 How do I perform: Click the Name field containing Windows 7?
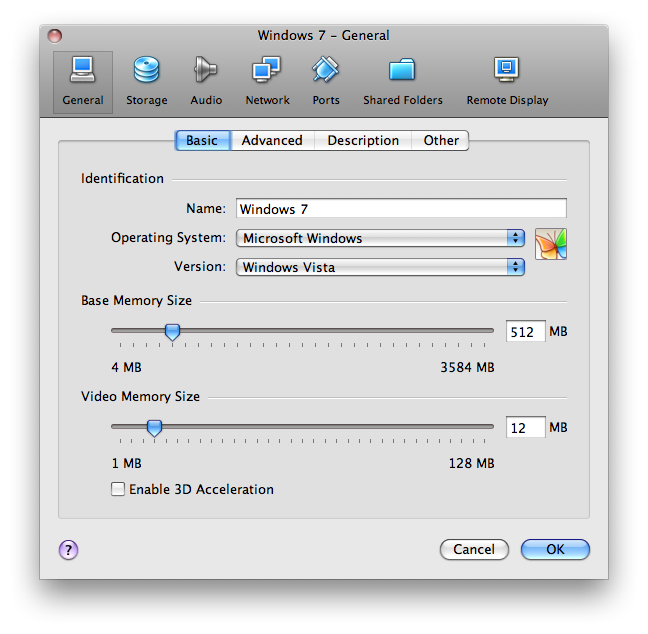click(401, 208)
